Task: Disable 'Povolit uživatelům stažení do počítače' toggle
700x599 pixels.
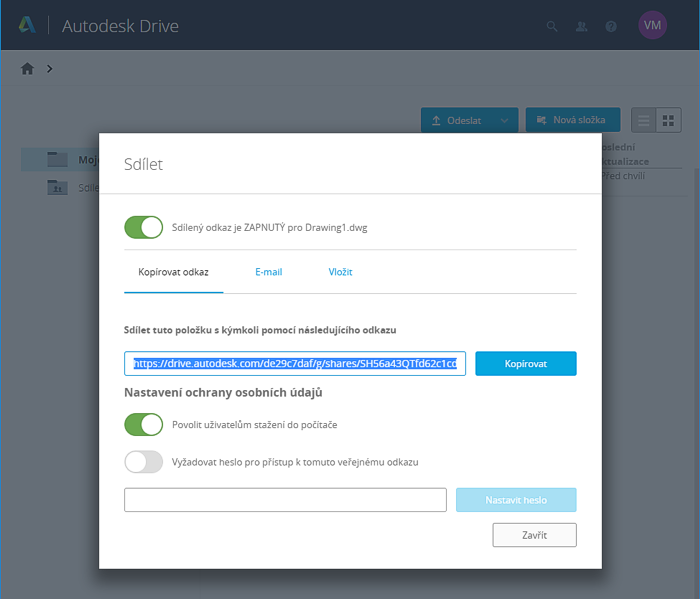Action: coord(143,425)
